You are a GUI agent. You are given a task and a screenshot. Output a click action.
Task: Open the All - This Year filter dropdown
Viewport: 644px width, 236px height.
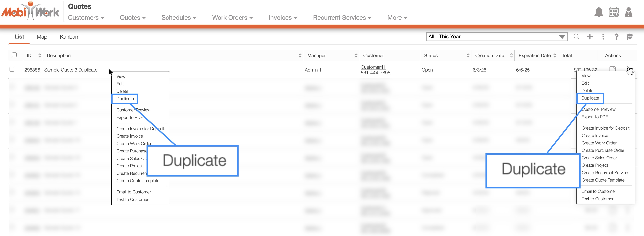496,37
